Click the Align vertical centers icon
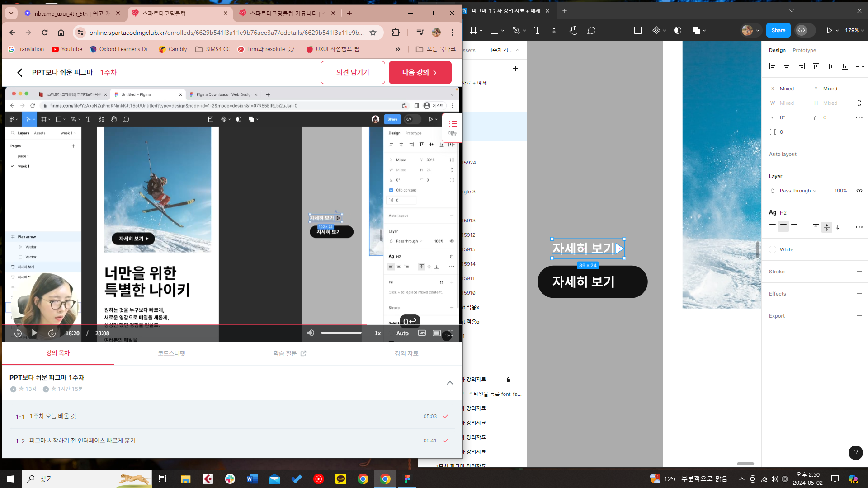868x488 pixels. pos(830,66)
